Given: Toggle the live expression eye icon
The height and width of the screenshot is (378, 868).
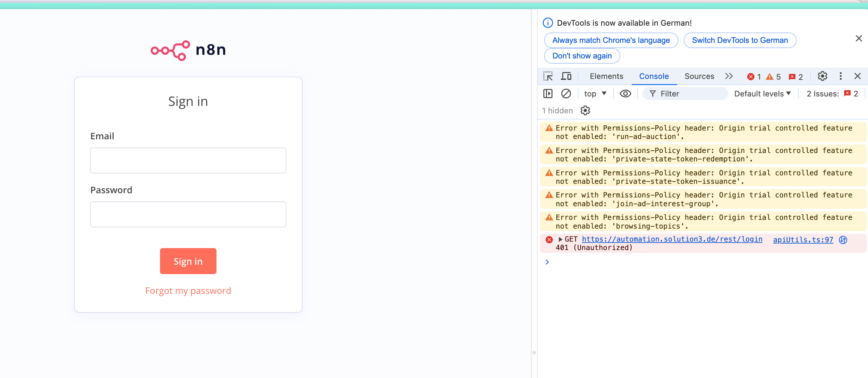Looking at the screenshot, I should click(625, 94).
